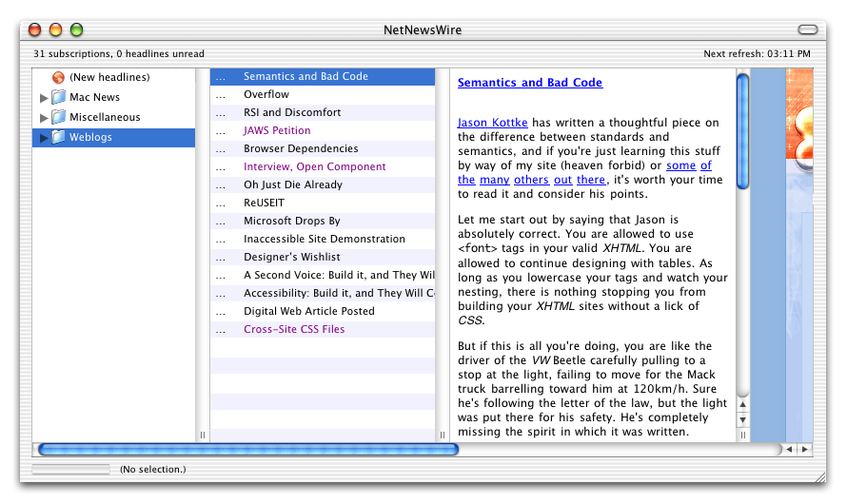The height and width of the screenshot is (504, 847).
Task: Select Oh Just Die Already headline
Action: click(x=323, y=184)
